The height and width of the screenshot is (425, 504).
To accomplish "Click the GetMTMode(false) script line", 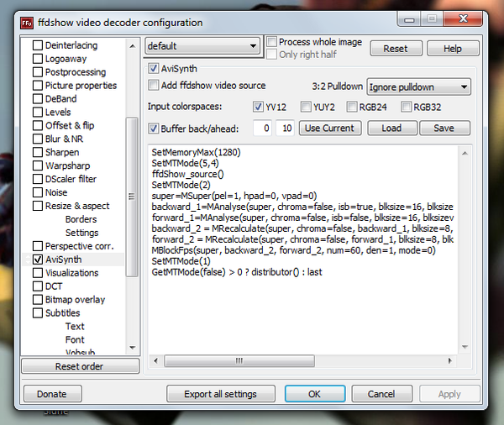I will point(237,272).
